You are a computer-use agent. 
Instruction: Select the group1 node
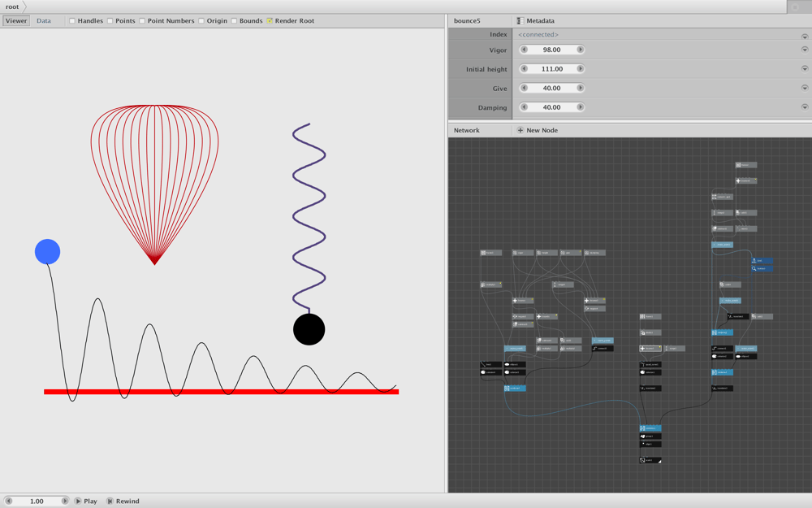click(650, 436)
